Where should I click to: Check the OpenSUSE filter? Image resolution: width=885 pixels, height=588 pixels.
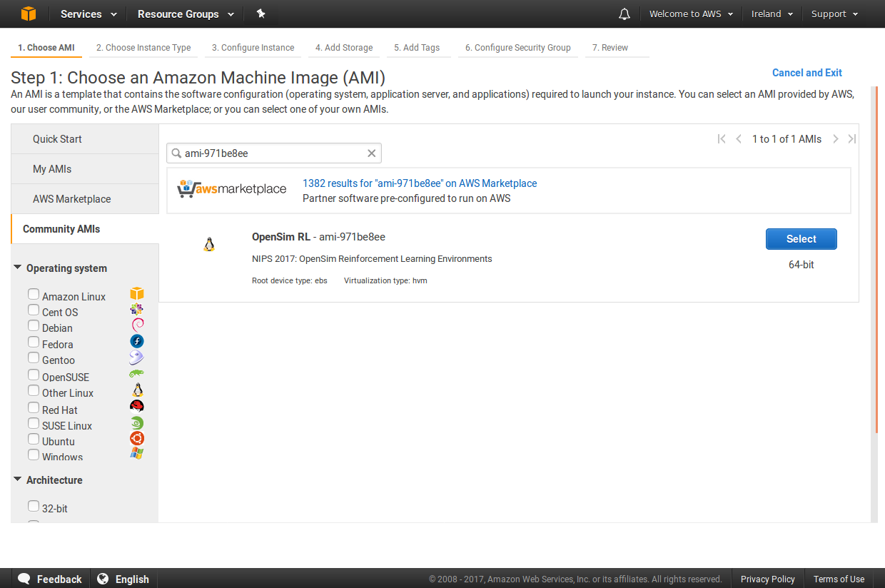(x=34, y=375)
